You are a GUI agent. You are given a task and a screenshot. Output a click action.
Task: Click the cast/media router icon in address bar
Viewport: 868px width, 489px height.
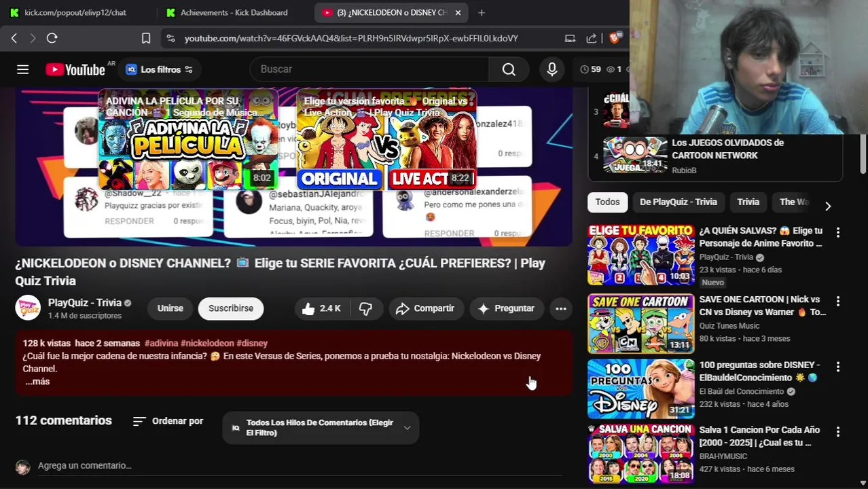click(x=570, y=39)
